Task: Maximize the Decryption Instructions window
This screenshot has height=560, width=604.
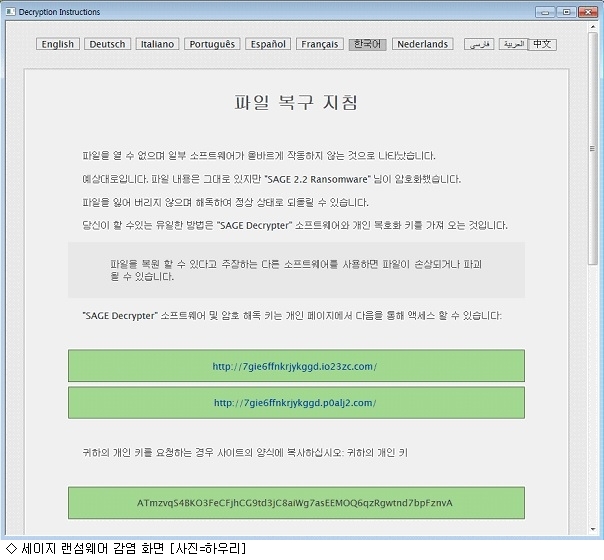Action: point(566,12)
